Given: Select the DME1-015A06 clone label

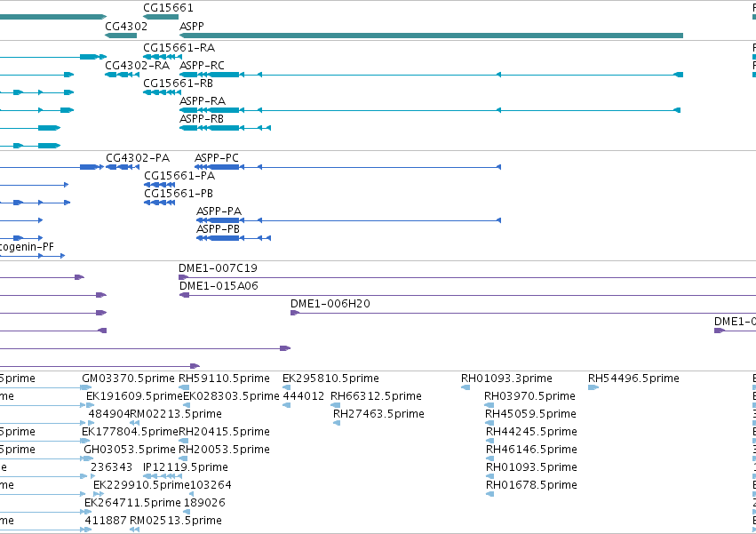Looking at the screenshot, I should click(219, 286).
